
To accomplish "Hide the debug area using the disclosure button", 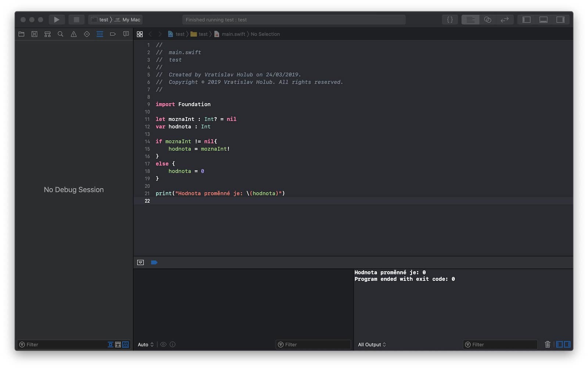I will coord(140,262).
